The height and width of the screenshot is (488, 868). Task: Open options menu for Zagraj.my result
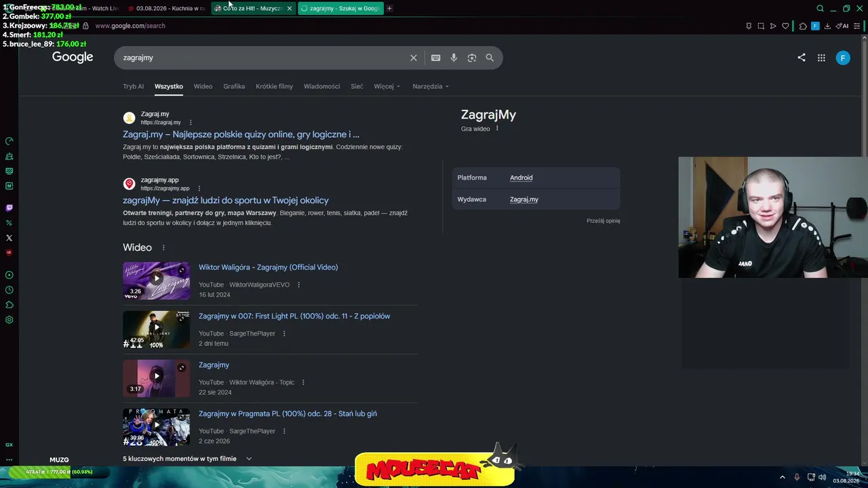[x=191, y=123]
